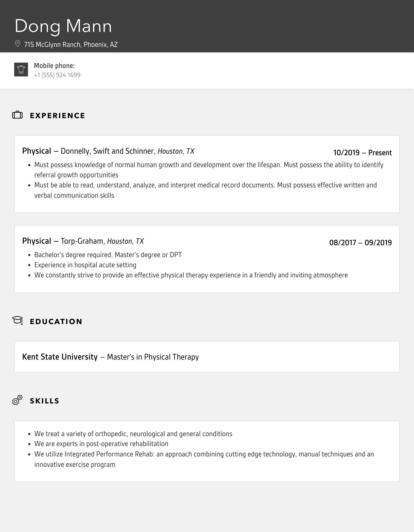Click phone number +1 (555) 924 1699
Image resolution: width=414 pixels, height=532 pixels.
pyautogui.click(x=57, y=75)
